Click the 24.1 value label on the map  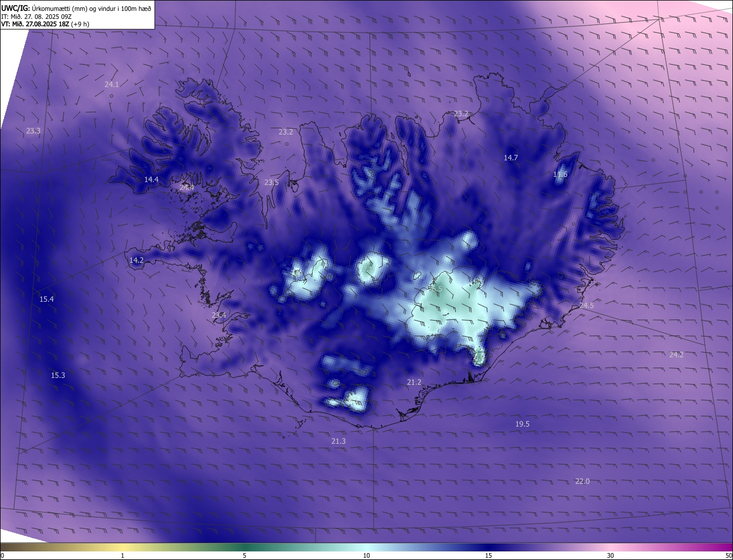112,84
